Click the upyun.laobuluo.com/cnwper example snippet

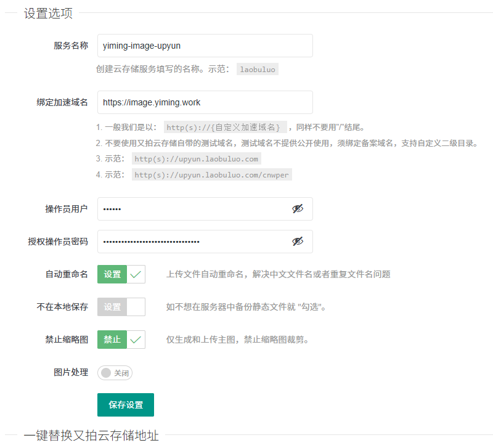[211, 175]
